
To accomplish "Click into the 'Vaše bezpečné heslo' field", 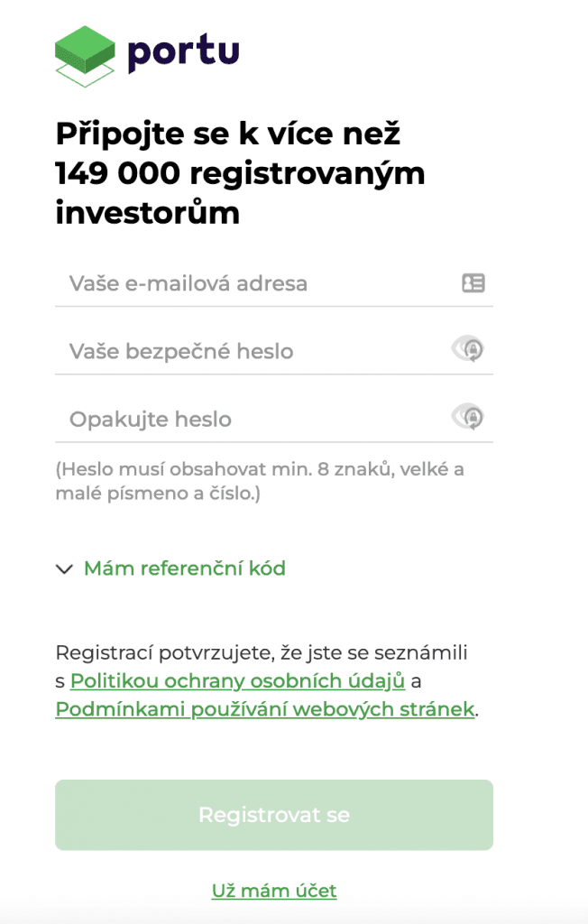I will pyautogui.click(x=253, y=351).
